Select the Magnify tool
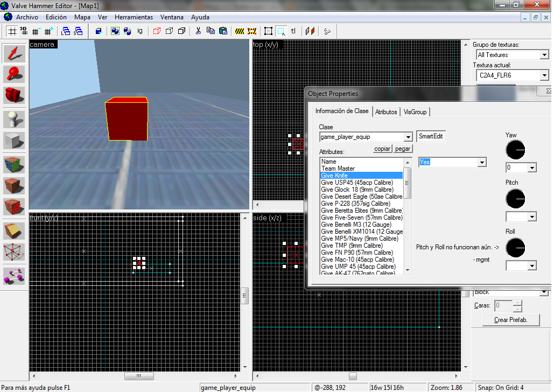The image size is (554, 392). pyautogui.click(x=14, y=75)
